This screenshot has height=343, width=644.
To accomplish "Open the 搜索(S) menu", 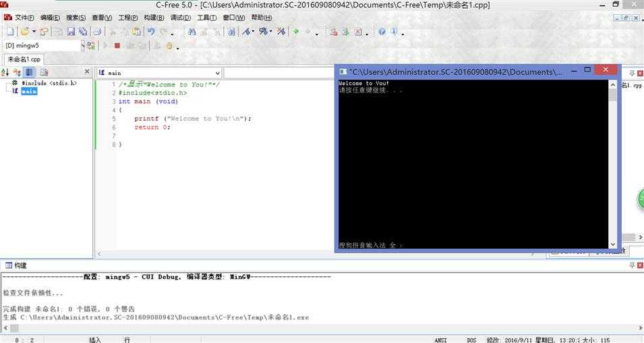I will (76, 18).
